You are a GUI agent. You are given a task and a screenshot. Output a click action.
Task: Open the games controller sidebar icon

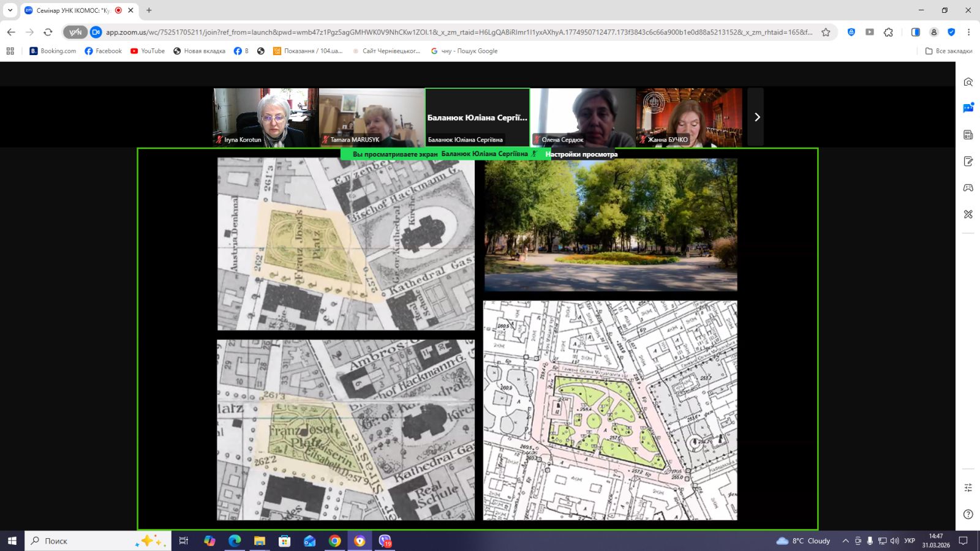point(968,188)
